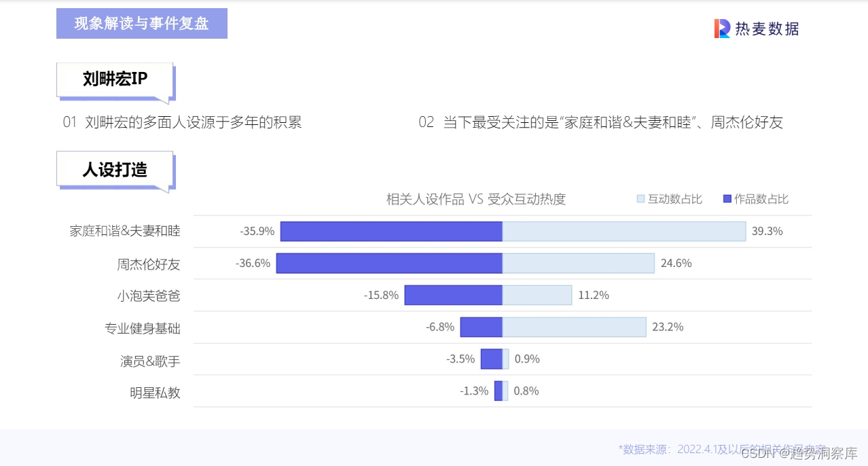The width and height of the screenshot is (868, 466).
Task: Click the -35.9% value label
Action: coord(257,232)
